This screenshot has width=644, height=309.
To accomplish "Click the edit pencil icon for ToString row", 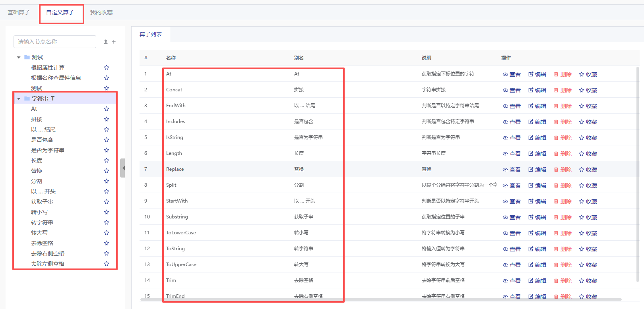I will tap(531, 249).
